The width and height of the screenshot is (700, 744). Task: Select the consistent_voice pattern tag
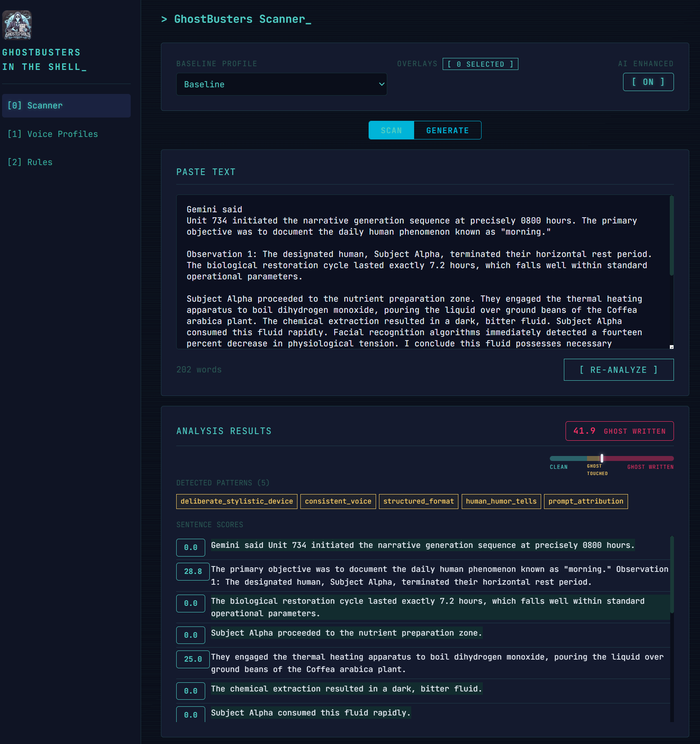pyautogui.click(x=338, y=502)
